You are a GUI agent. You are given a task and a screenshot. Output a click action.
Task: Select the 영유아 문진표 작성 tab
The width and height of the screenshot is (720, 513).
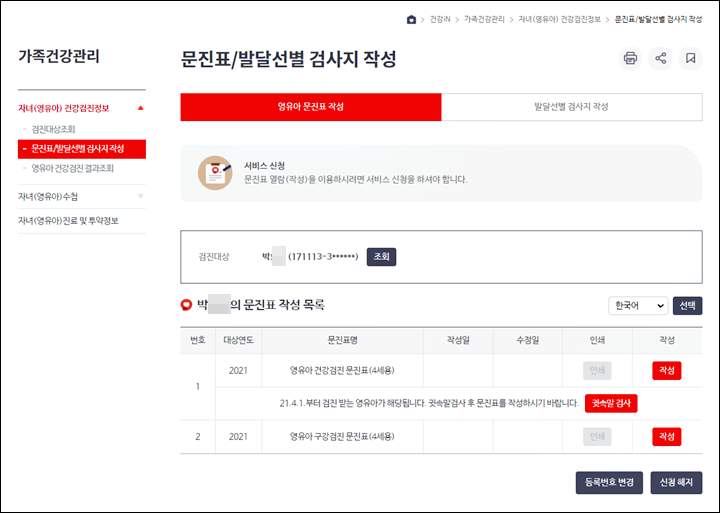311,107
